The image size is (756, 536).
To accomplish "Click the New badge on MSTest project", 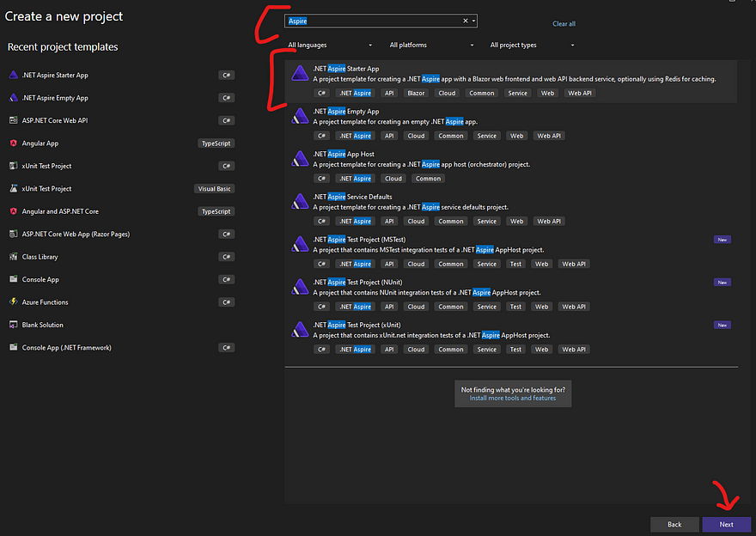I will [x=722, y=240].
